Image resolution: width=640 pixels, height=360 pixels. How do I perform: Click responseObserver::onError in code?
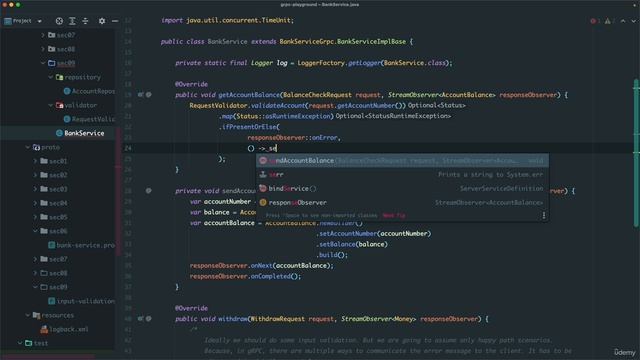point(293,138)
